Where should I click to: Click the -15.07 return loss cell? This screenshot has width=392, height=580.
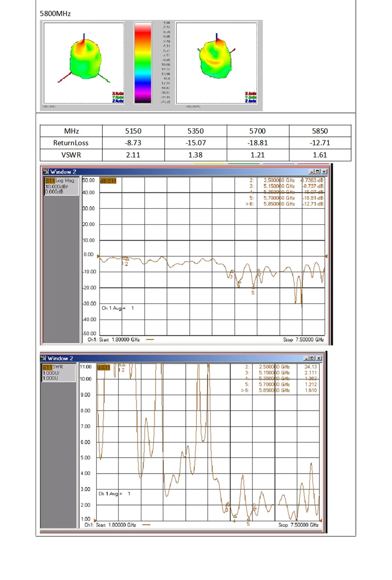point(196,143)
